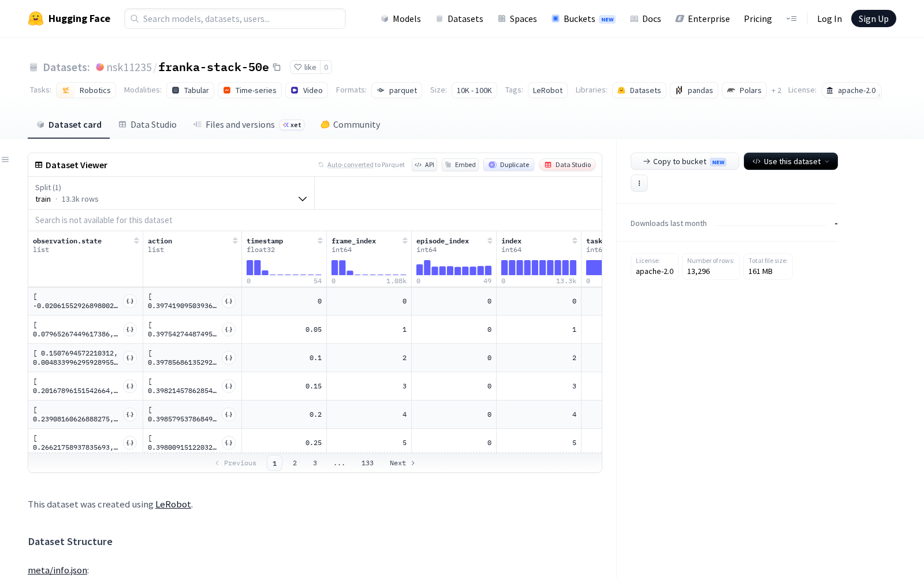This screenshot has height=578, width=924.
Task: Expand action cell in row with timestamp 0.2
Action: (x=229, y=414)
